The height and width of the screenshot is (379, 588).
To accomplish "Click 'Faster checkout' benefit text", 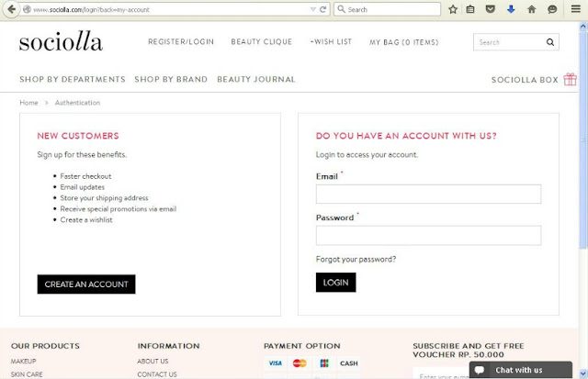I will pos(85,176).
